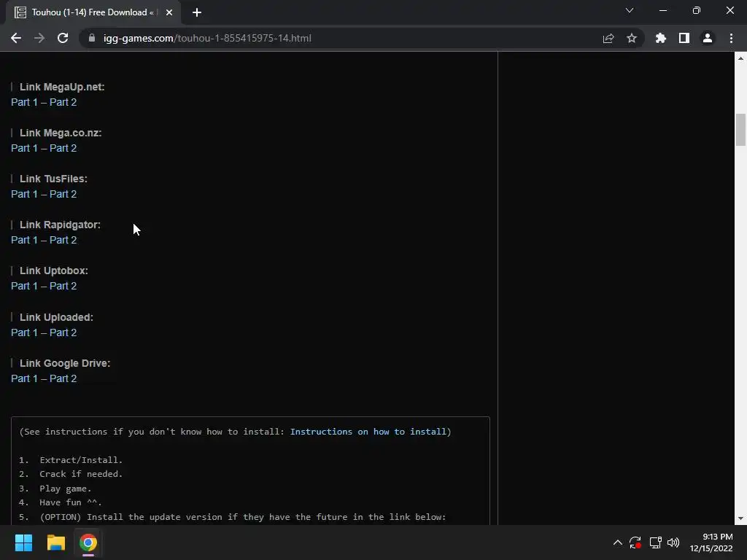Click the '2. Crack if needed.' step

(x=71, y=474)
